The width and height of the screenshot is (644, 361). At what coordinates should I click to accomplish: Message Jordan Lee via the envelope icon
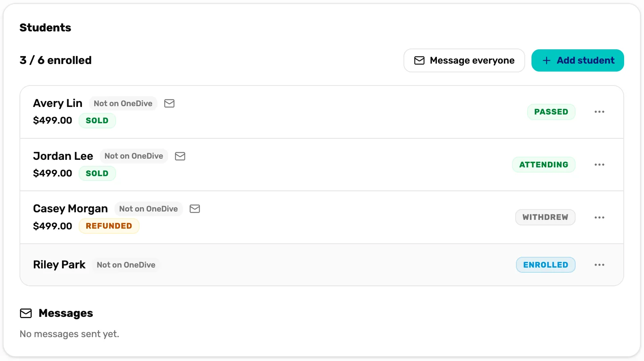180,156
